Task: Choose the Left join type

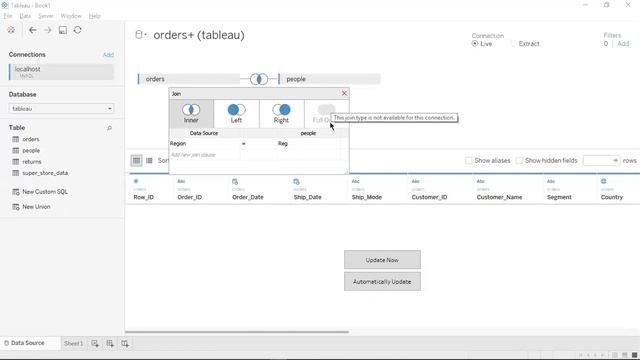Action: pyautogui.click(x=236, y=113)
